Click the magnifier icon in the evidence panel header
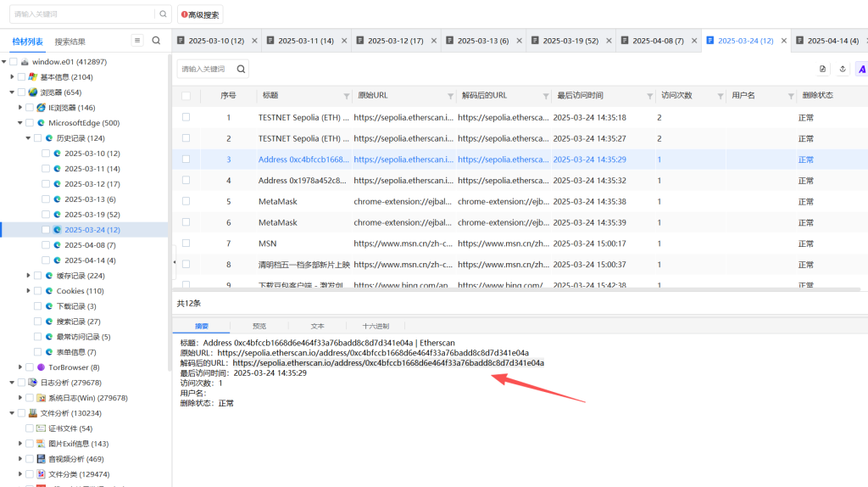 coord(156,41)
